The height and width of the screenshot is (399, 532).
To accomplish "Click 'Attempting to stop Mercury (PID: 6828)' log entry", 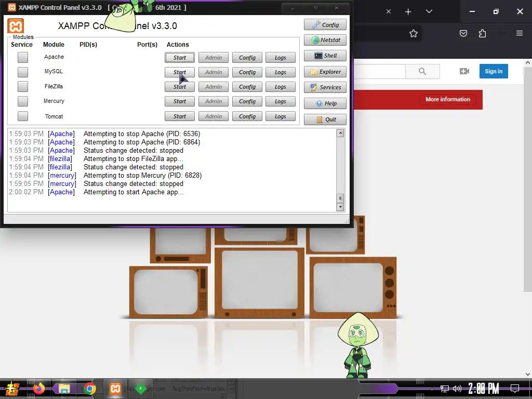I will tap(142, 176).
